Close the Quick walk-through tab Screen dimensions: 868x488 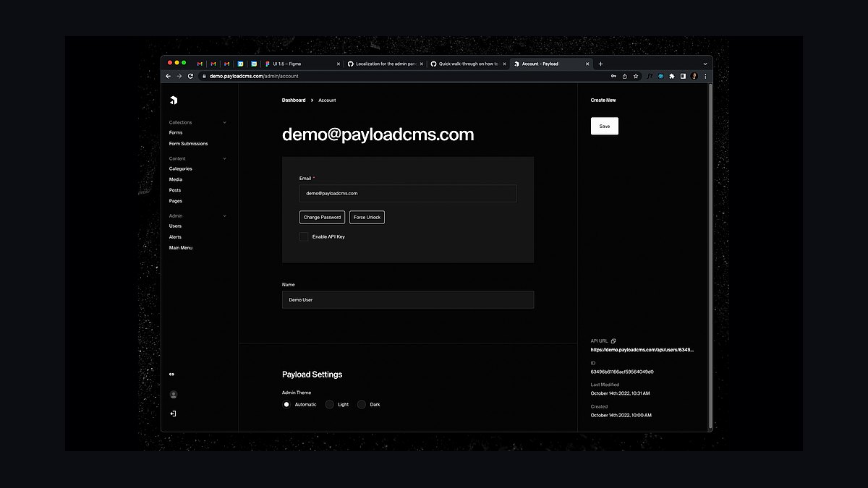pos(503,64)
